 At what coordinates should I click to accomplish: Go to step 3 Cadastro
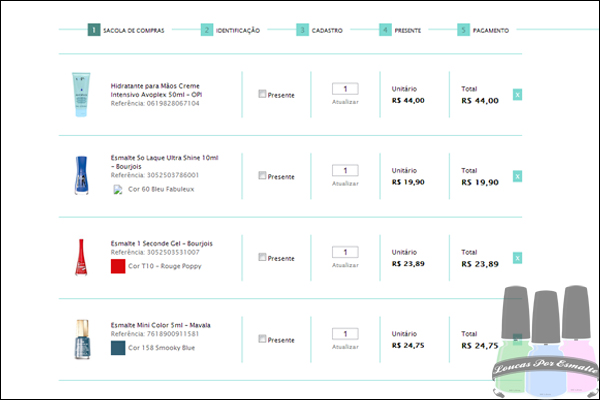tap(320, 30)
